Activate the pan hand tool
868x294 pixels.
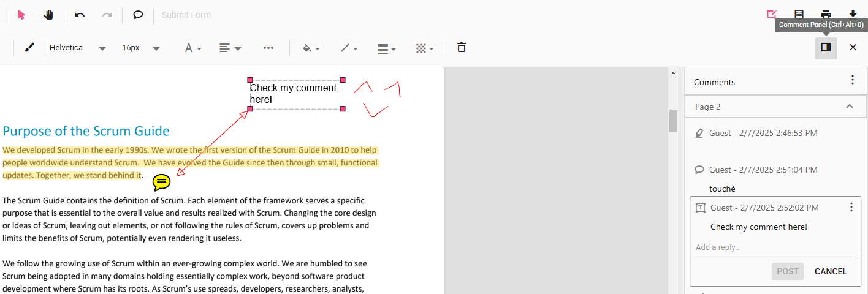[x=48, y=15]
